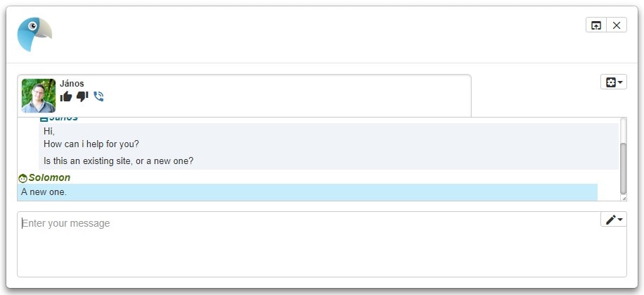
Task: Click the Solomon sender name
Action: coord(49,177)
